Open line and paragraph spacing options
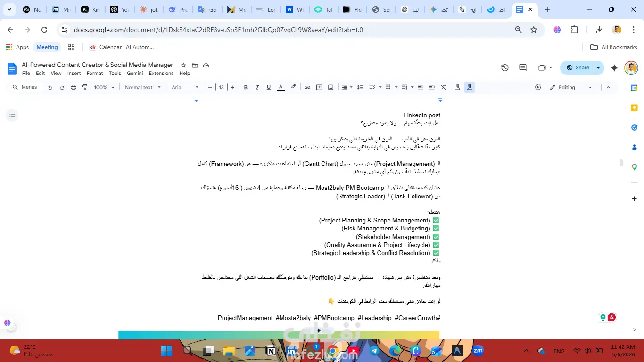644x362 pixels. (360, 87)
